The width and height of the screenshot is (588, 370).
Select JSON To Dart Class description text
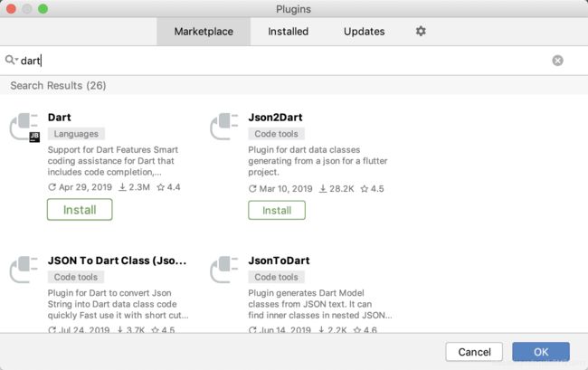119,304
